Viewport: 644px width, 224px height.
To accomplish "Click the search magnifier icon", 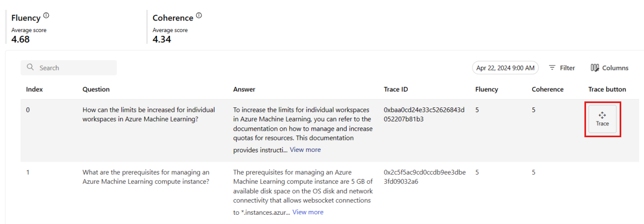I will click(30, 67).
